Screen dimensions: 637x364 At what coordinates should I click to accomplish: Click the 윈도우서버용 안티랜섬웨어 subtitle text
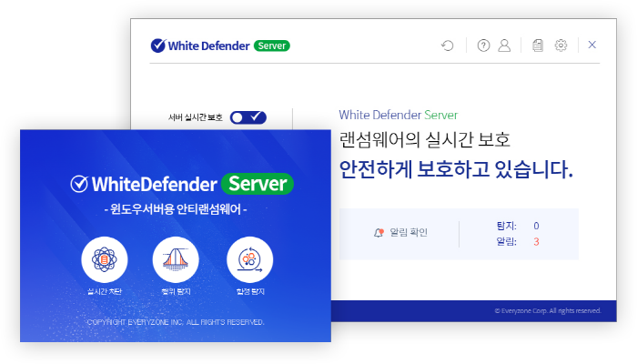pyautogui.click(x=176, y=209)
